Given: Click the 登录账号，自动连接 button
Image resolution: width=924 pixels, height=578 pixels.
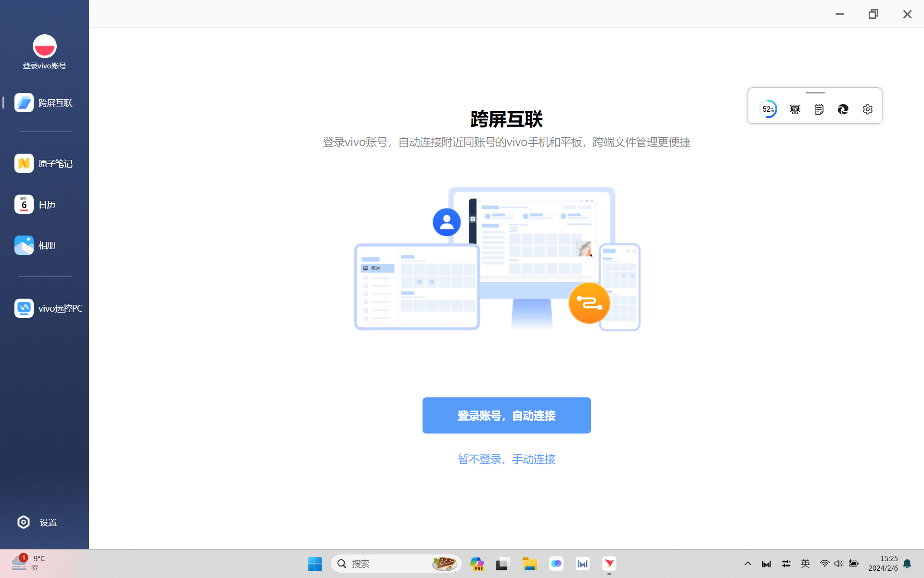Looking at the screenshot, I should pos(506,415).
